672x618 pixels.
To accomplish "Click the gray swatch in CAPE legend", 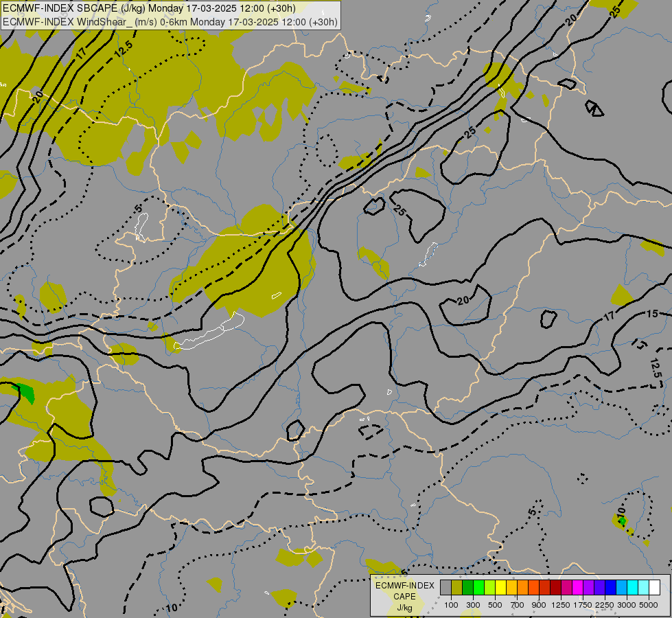I will point(445,587).
